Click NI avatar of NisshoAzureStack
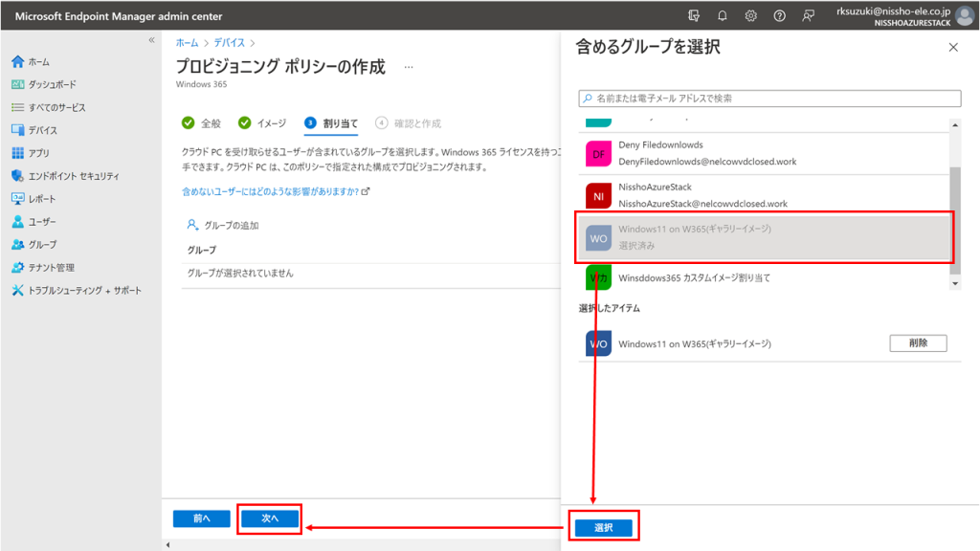The width and height of the screenshot is (980, 551). pos(598,196)
